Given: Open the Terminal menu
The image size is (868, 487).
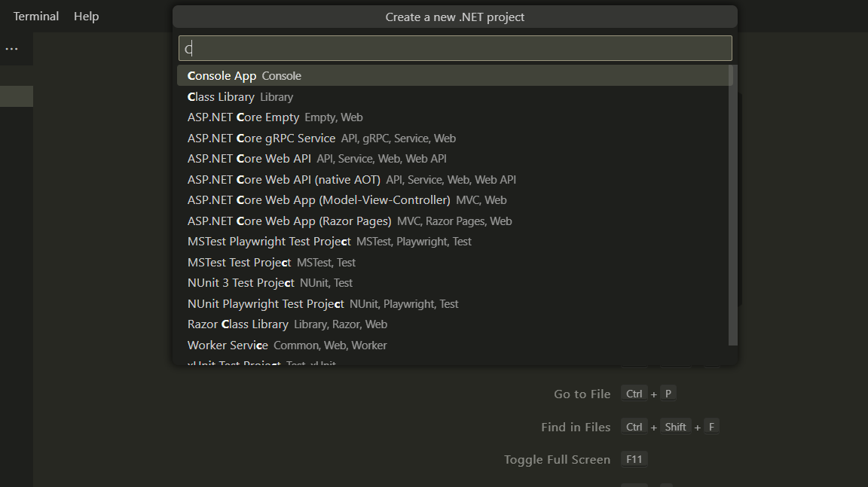Looking at the screenshot, I should [36, 17].
